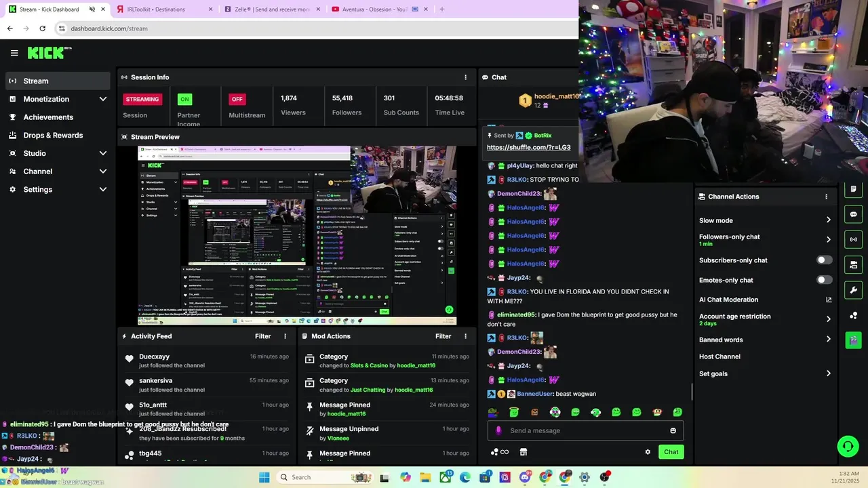This screenshot has height=488, width=868.
Task: Open Mod Actions three-dot options menu
Action: pos(465,336)
